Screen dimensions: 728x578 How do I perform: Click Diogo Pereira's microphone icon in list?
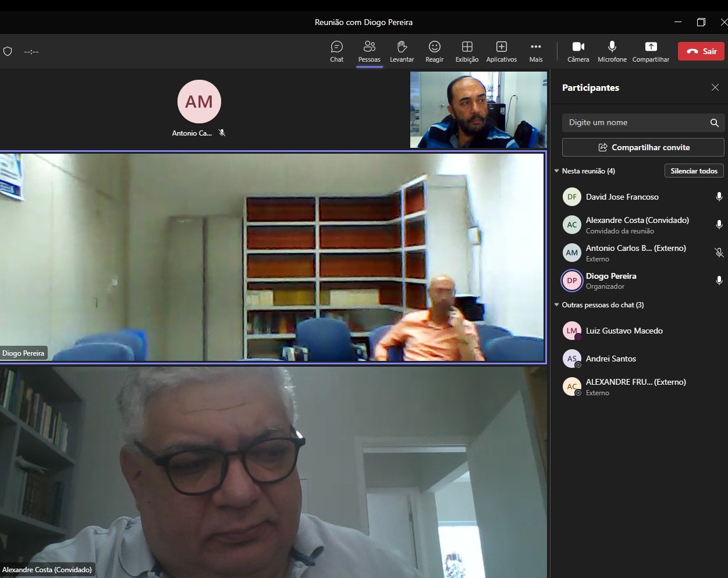[719, 281]
